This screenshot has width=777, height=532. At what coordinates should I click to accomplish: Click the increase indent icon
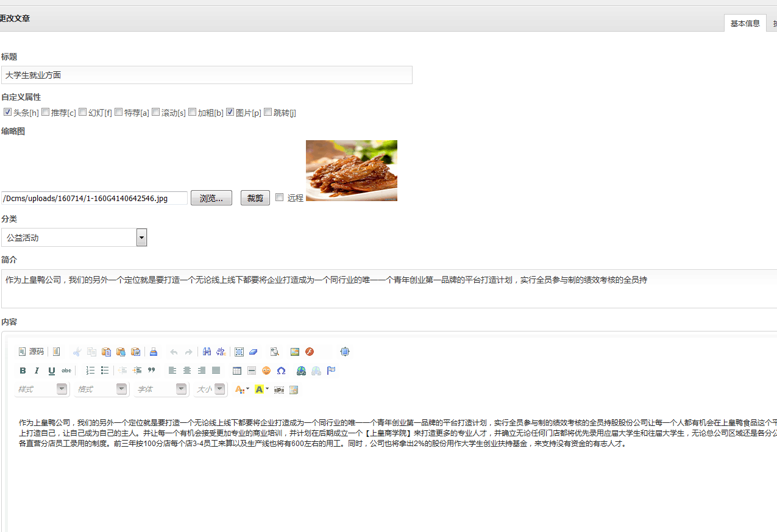tap(137, 371)
